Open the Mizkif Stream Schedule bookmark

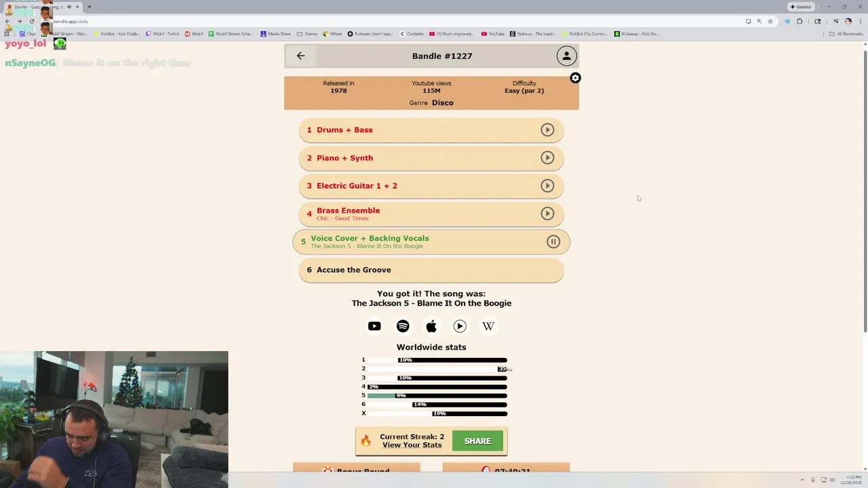231,33
